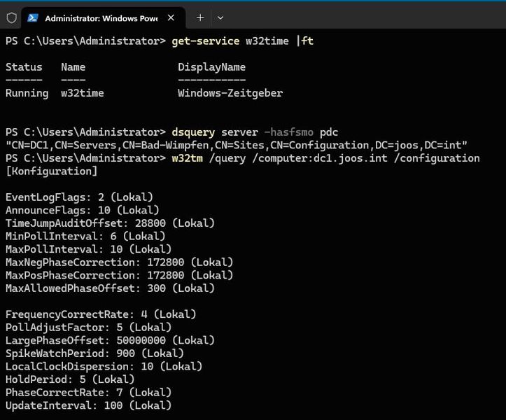Click the 'MaxAllowedPhaseOffset: 300' line
506x420 pixels.
tap(110, 288)
